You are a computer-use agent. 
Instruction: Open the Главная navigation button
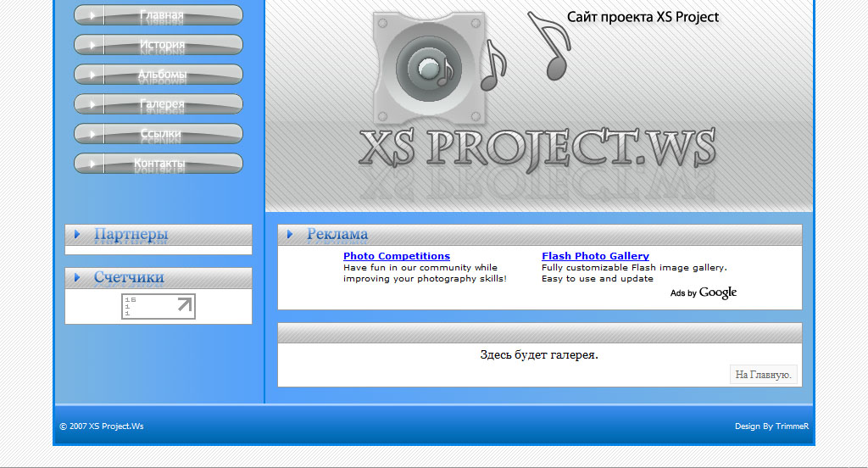click(159, 15)
